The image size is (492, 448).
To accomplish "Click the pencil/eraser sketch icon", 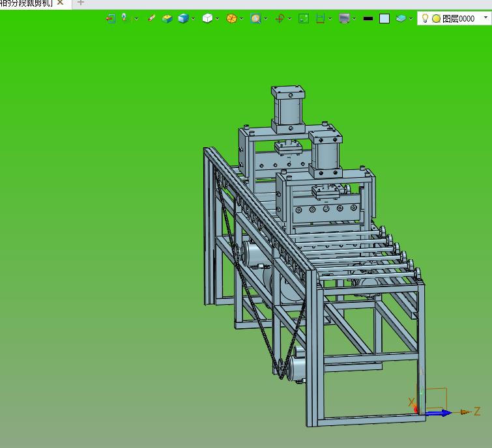I will (x=152, y=18).
